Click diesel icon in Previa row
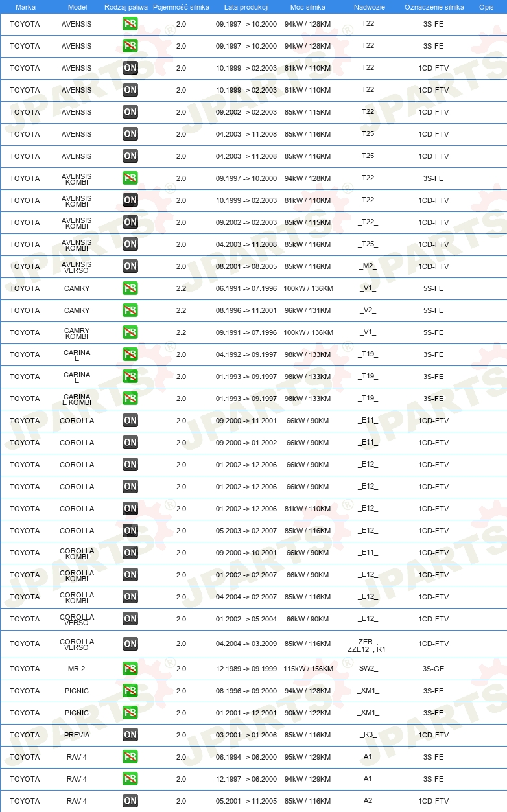The width and height of the screenshot is (507, 812). point(130,735)
